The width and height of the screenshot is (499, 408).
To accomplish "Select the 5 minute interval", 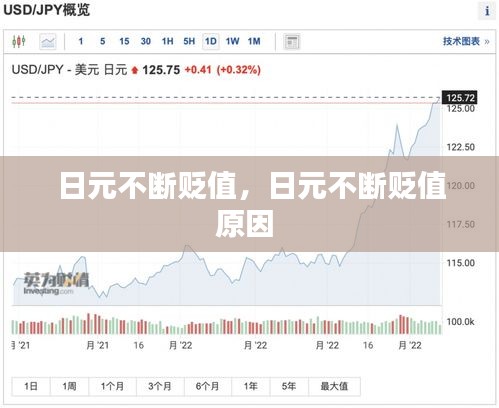I will point(102,41).
